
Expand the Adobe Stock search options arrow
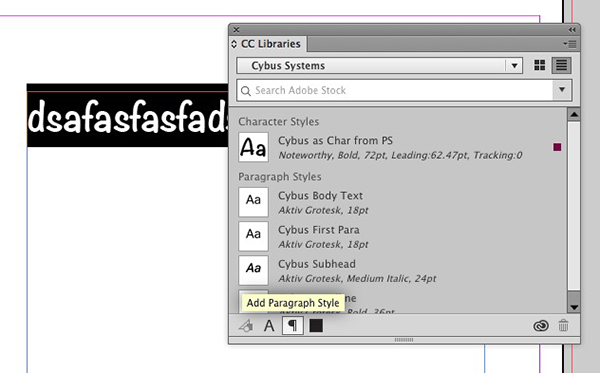(x=562, y=90)
